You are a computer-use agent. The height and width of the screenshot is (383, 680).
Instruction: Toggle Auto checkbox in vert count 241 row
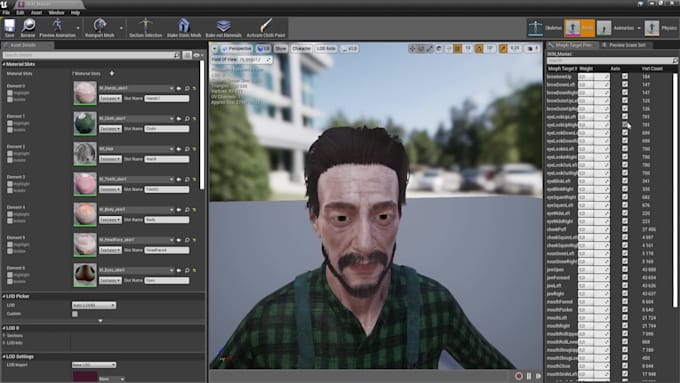pyautogui.click(x=625, y=181)
